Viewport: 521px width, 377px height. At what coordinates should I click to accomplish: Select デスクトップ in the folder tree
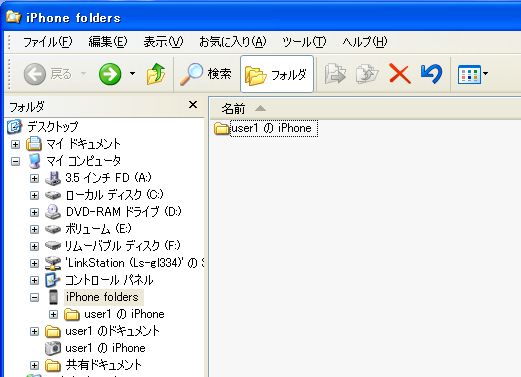(x=53, y=127)
